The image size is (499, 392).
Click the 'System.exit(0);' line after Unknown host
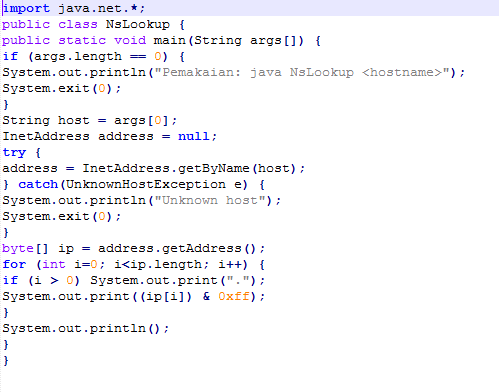[x=62, y=216]
